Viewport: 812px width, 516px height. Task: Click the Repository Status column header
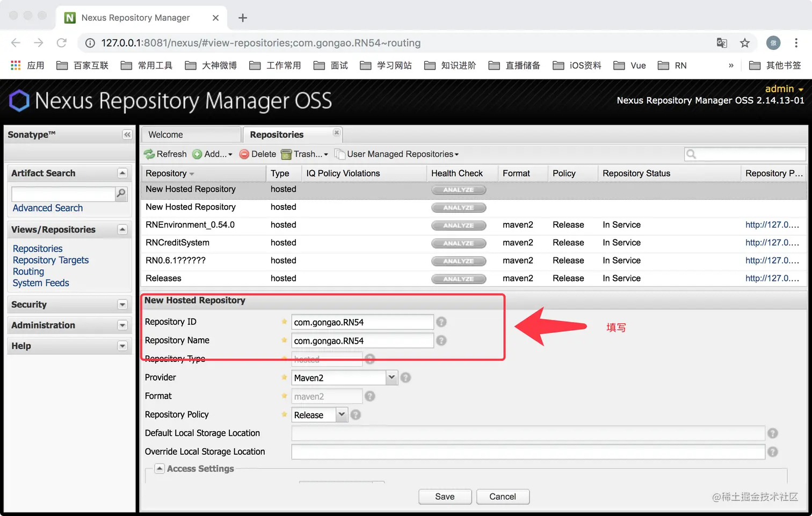[x=669, y=173]
